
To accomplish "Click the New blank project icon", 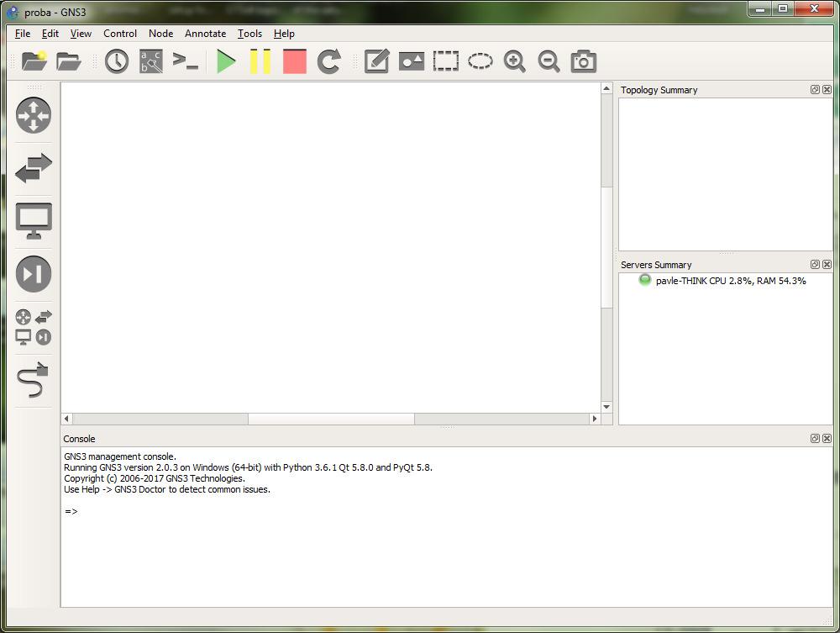I will (34, 61).
